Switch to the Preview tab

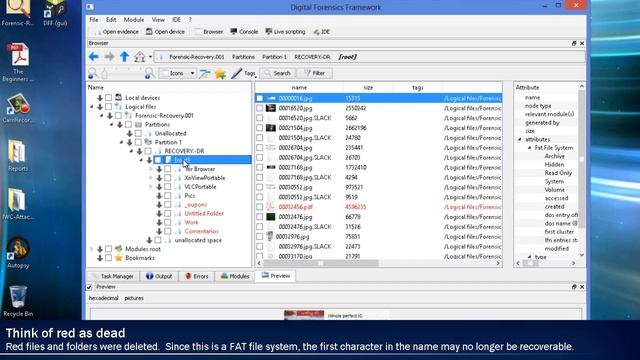coord(276,276)
